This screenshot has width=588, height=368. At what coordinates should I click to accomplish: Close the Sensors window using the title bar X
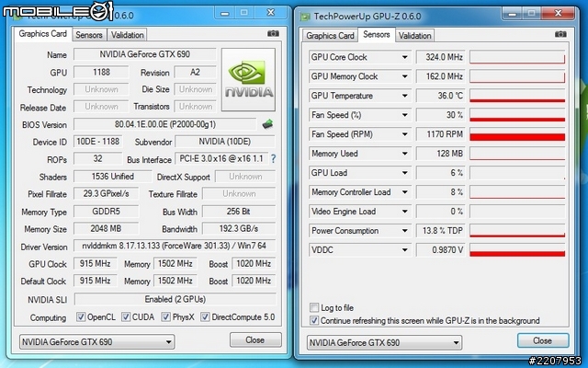[x=559, y=13]
